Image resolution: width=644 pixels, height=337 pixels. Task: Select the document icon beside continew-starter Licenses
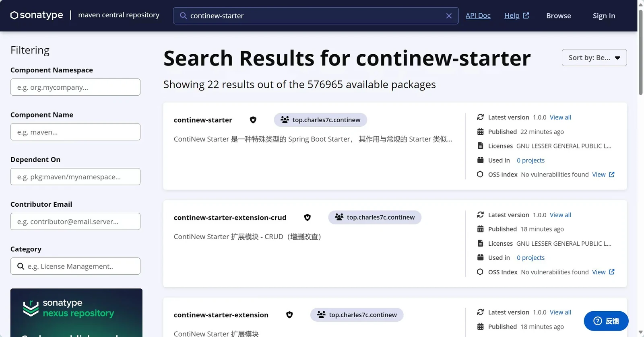(x=480, y=146)
